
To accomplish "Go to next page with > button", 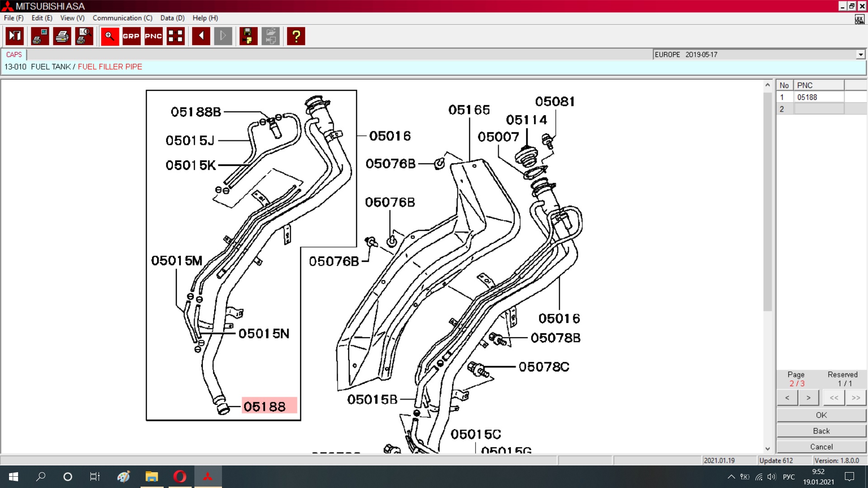I will tap(808, 398).
